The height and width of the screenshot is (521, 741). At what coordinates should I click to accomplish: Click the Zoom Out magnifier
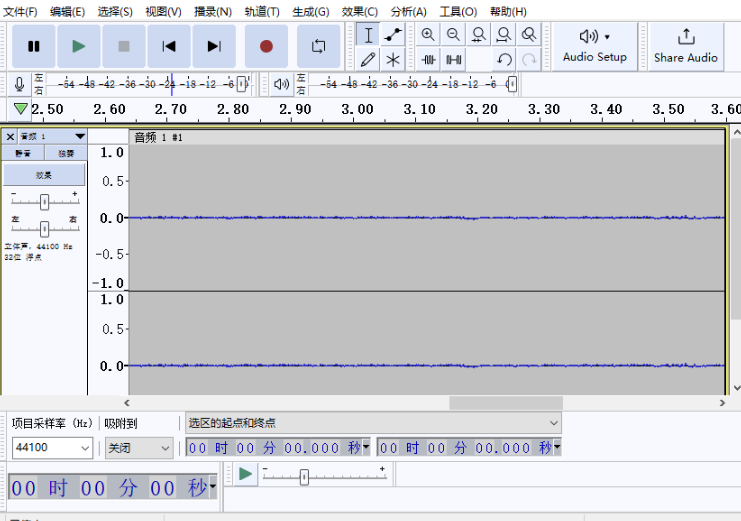pyautogui.click(x=453, y=35)
